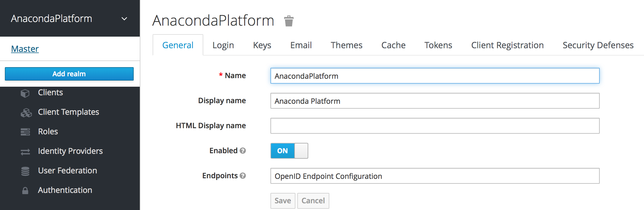This screenshot has height=210, width=644.
Task: Click the Add realm button
Action: click(x=69, y=74)
